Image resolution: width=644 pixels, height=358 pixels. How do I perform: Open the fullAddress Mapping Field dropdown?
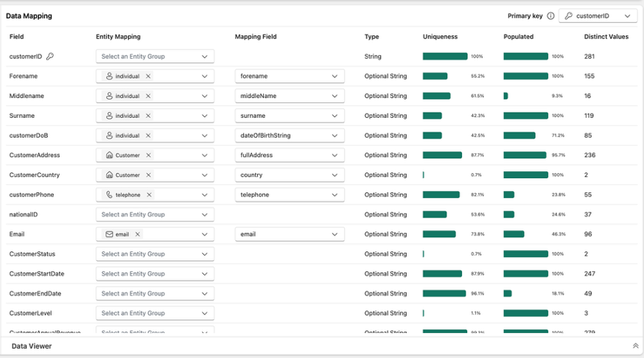290,155
